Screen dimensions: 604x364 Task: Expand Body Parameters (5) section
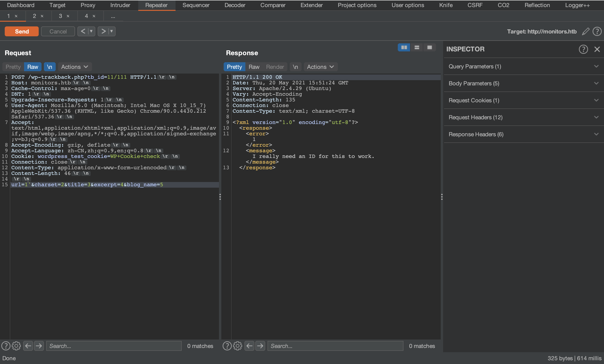click(524, 83)
